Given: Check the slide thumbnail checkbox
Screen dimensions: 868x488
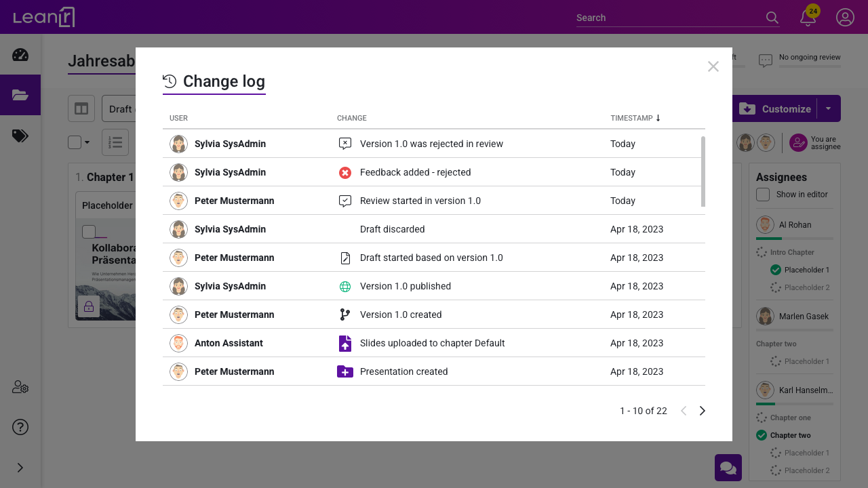Looking at the screenshot, I should [x=89, y=232].
